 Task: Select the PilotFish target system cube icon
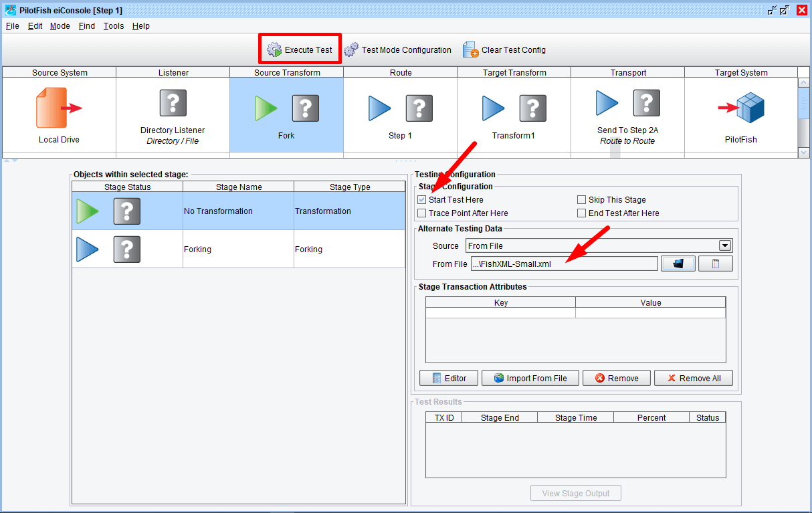click(x=742, y=108)
